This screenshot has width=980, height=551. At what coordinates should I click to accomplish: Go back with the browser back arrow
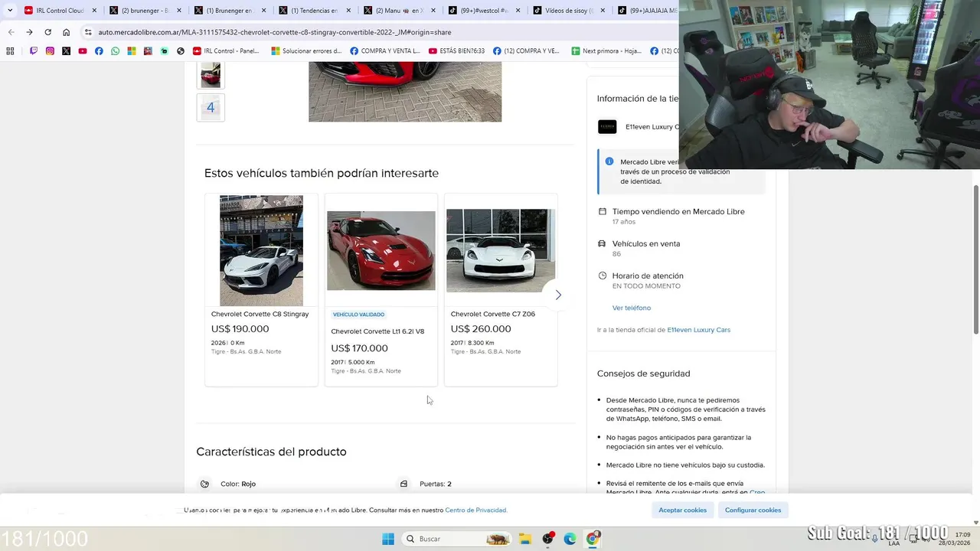coord(11,32)
